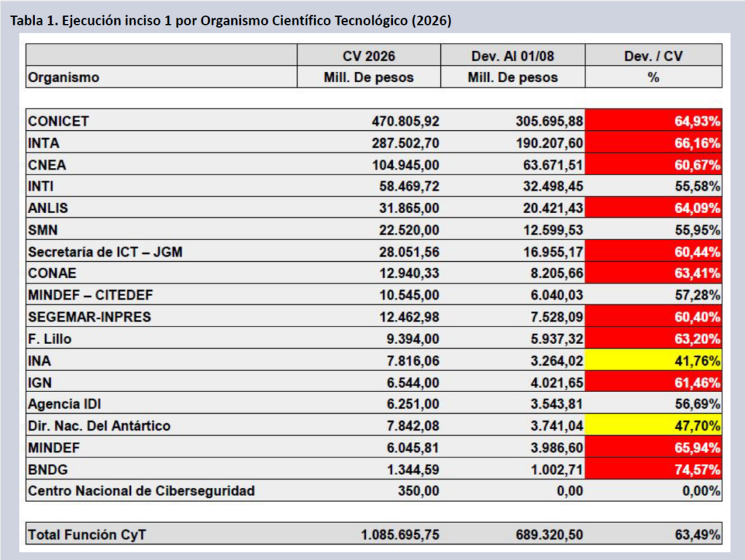Click the value 12.599,53

[553, 230]
